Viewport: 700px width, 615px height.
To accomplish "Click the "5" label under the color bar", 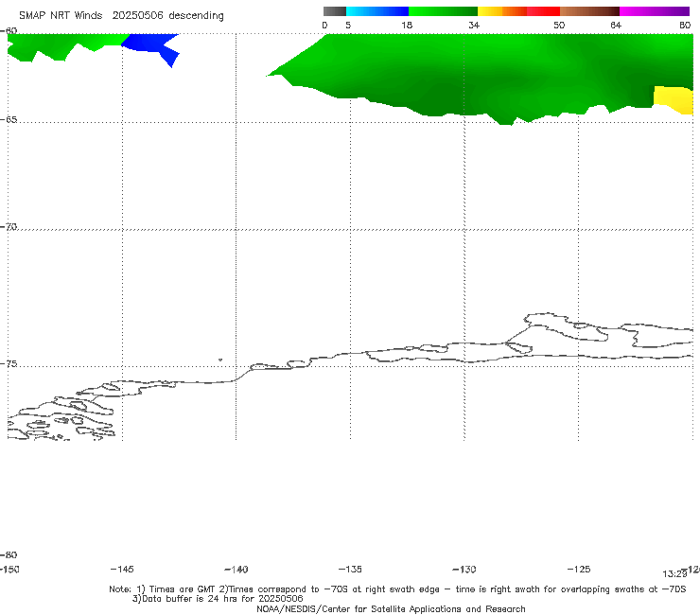I will [348, 26].
